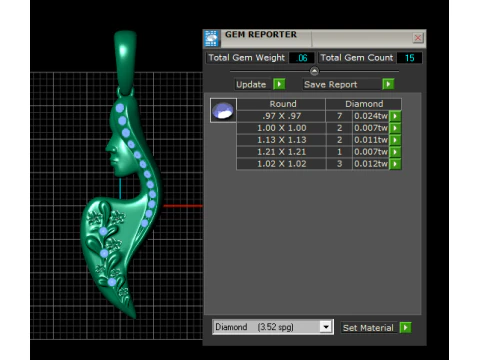Open the Diamond (3.52 spg) material dropdown
This screenshot has height=360, width=480.
click(x=326, y=327)
